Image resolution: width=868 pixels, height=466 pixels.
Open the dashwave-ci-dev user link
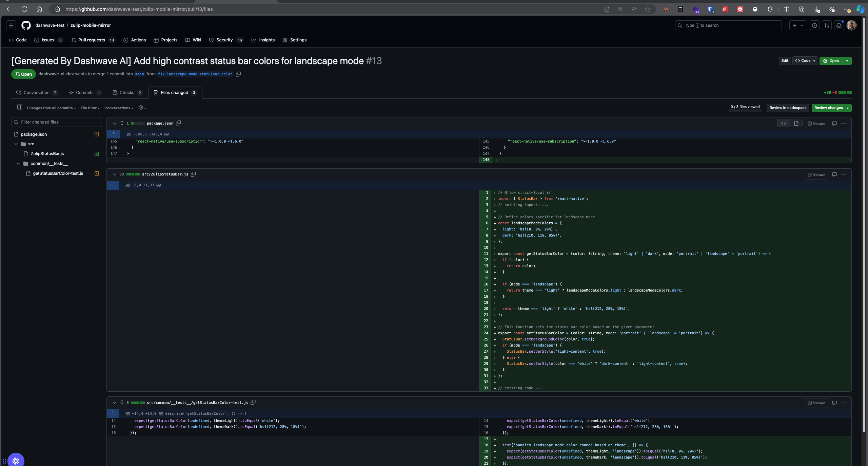tap(56, 74)
